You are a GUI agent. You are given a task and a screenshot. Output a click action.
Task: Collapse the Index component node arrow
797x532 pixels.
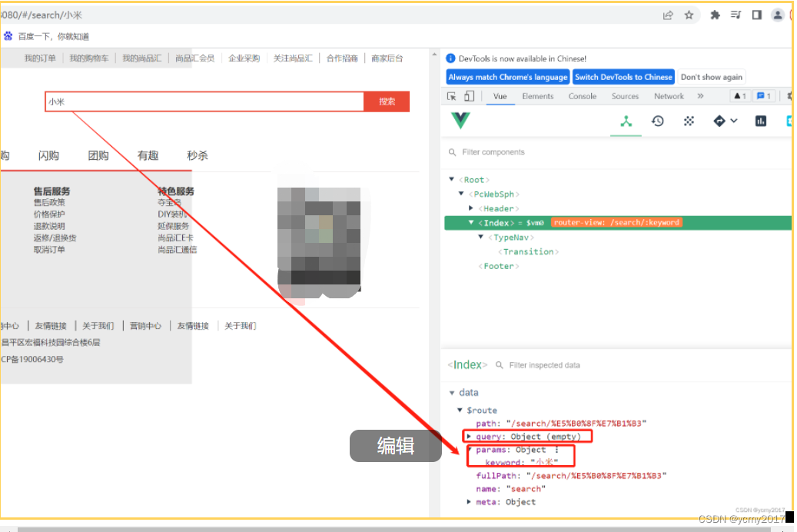point(470,222)
